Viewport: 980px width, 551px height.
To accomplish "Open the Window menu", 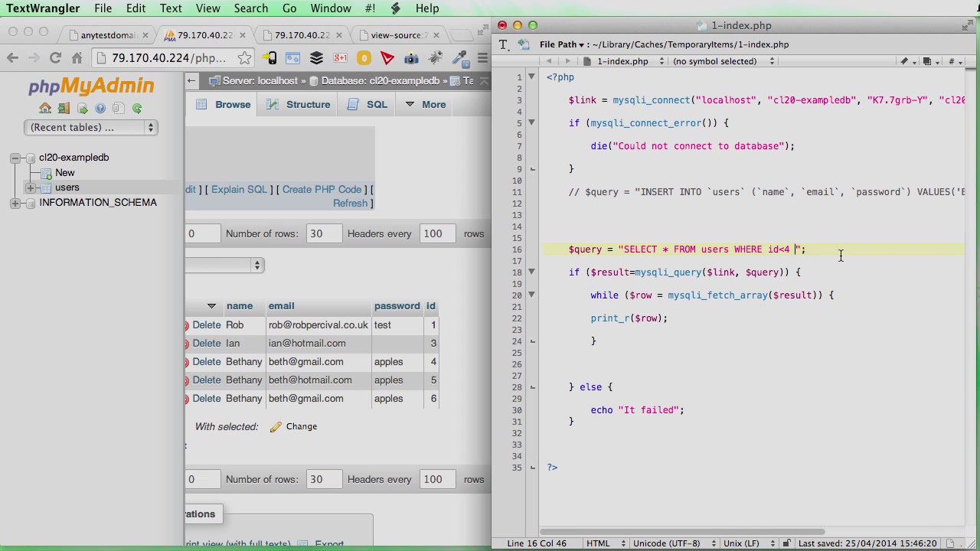I will tap(331, 8).
